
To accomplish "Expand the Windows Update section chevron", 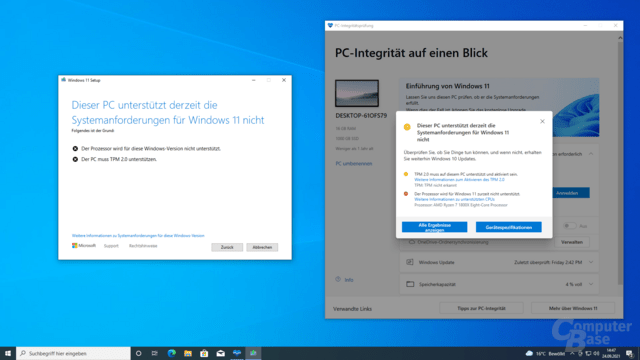I will 591,262.
